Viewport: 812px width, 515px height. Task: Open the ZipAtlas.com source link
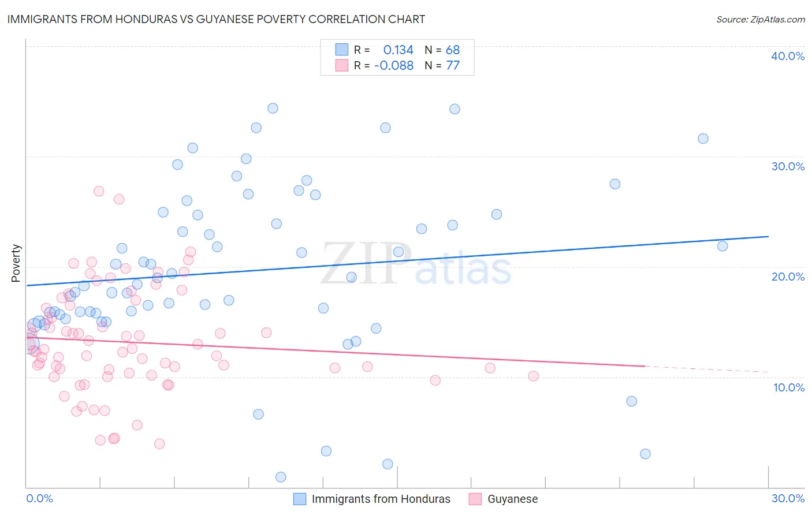[760, 19]
